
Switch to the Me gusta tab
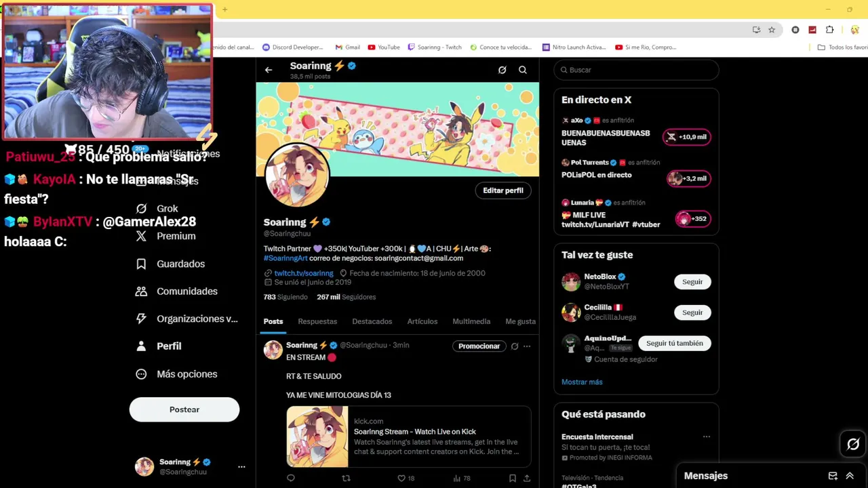tap(521, 321)
